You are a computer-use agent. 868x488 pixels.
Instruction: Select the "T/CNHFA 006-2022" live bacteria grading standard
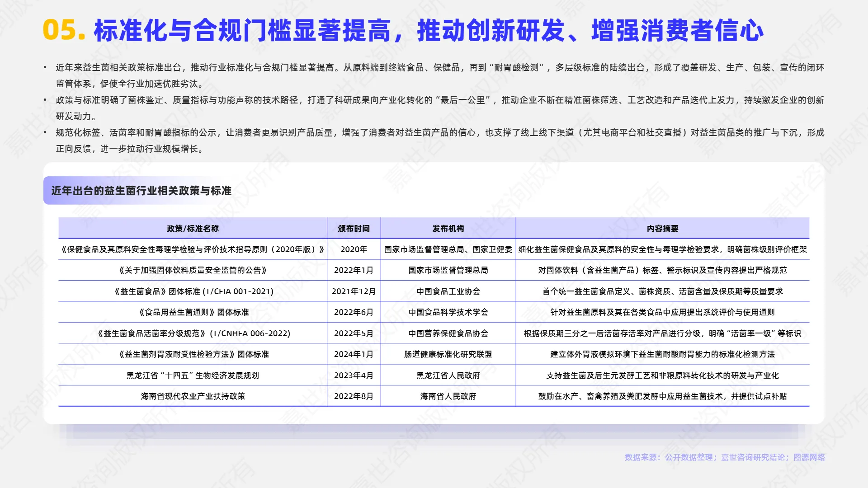point(194,333)
